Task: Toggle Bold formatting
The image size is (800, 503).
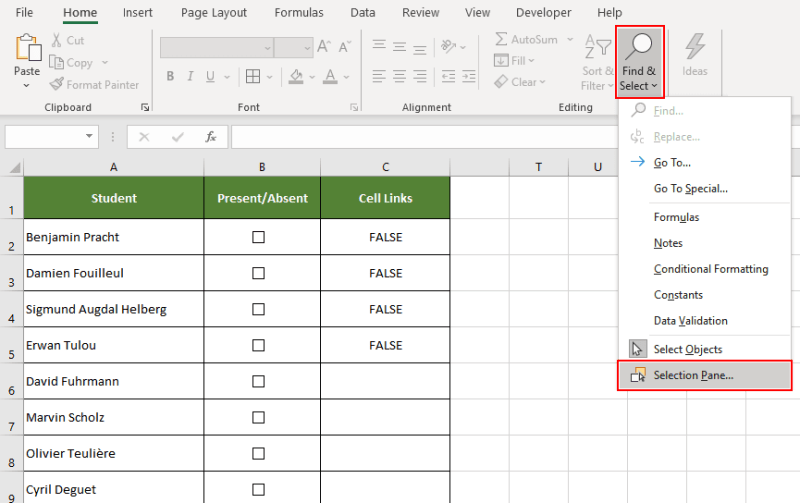Action: point(170,77)
